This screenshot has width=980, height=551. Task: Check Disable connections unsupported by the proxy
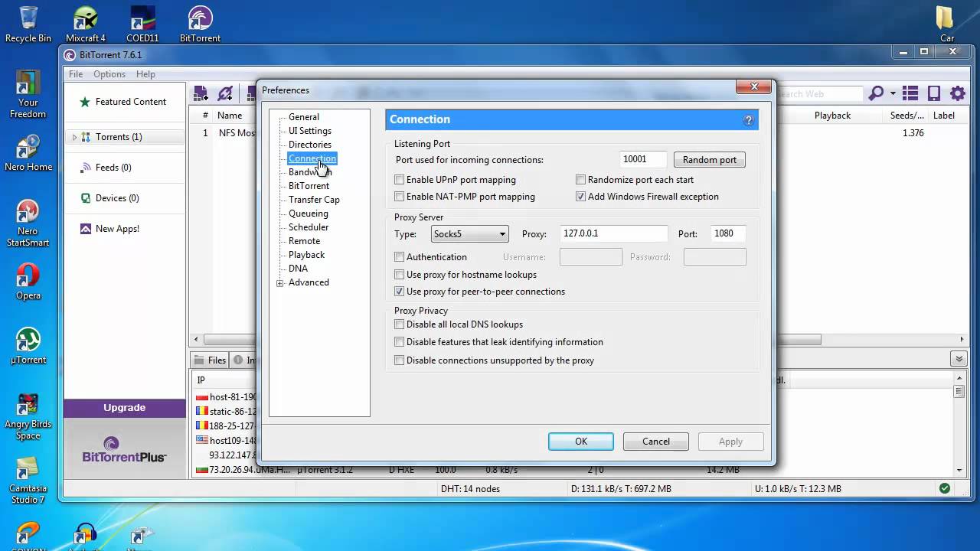(x=399, y=360)
